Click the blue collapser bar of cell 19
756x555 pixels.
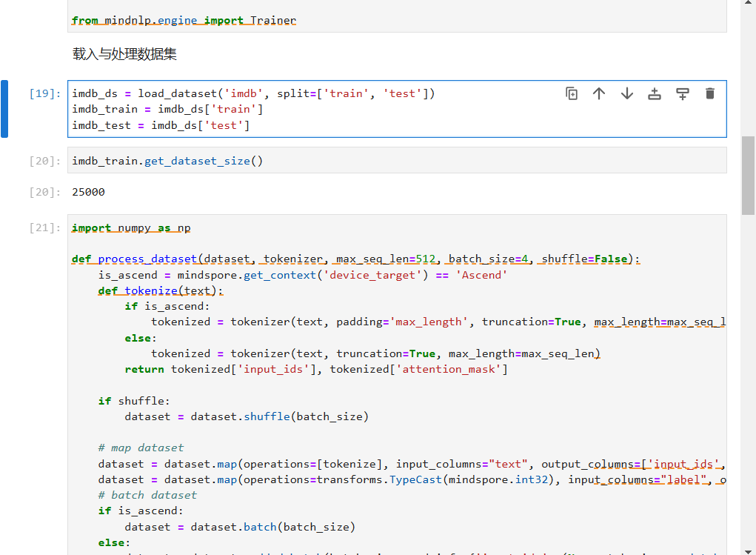4,109
